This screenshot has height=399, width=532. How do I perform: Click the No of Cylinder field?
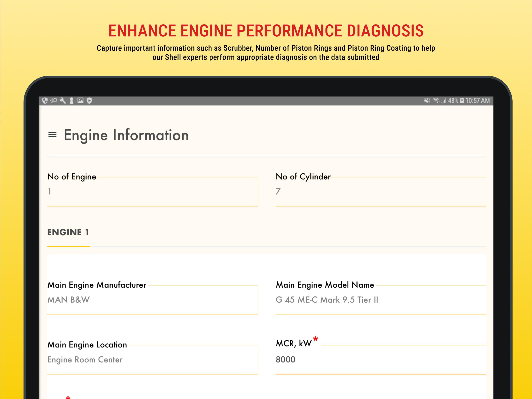[x=381, y=192]
